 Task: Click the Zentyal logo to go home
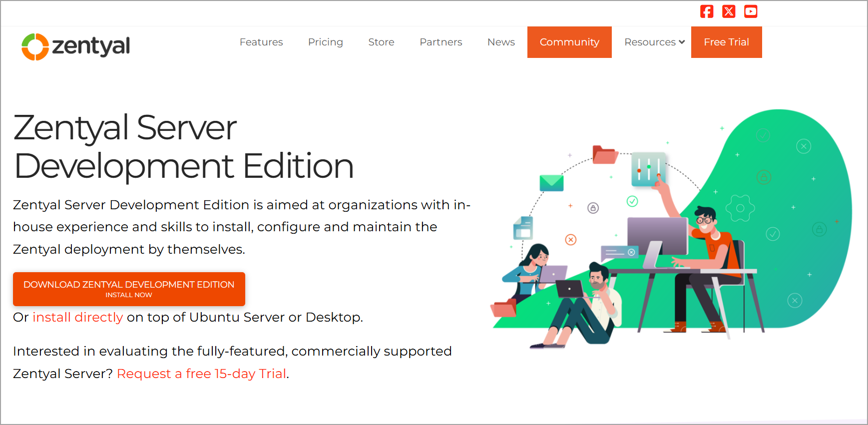coord(75,46)
